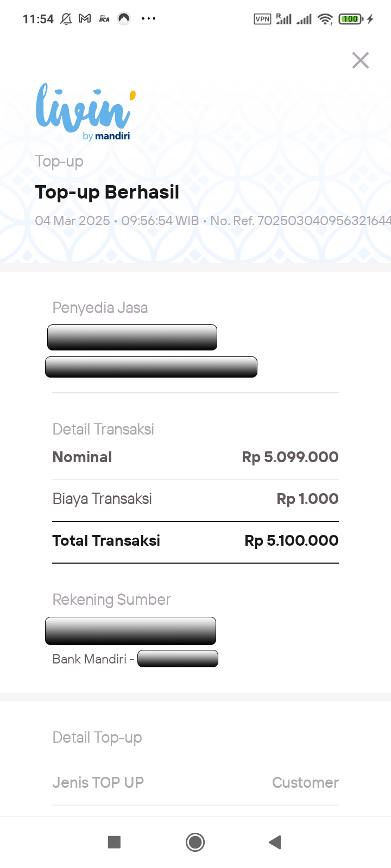
Task: Tap the battery 100 indicator
Action: [350, 19]
